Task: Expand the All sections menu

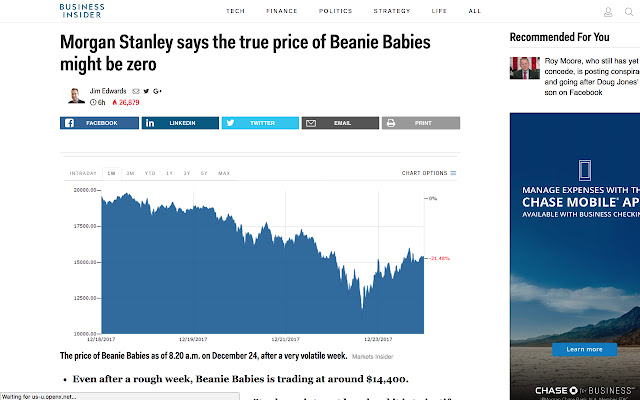Action: tap(475, 11)
